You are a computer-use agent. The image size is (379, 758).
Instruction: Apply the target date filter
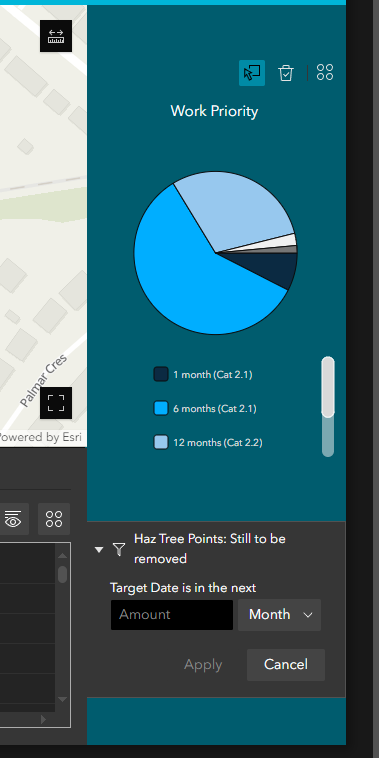(203, 665)
